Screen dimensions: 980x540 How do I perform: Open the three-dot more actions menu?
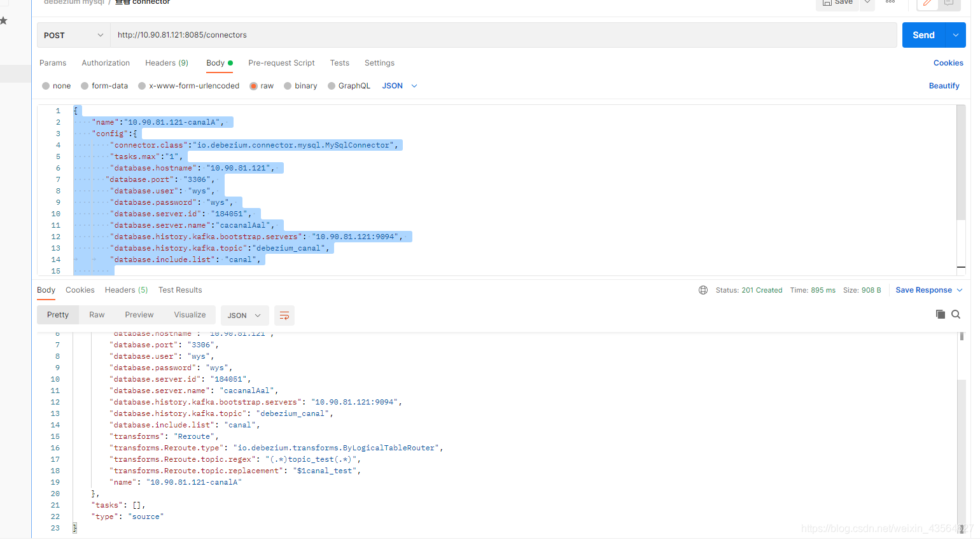[890, 3]
